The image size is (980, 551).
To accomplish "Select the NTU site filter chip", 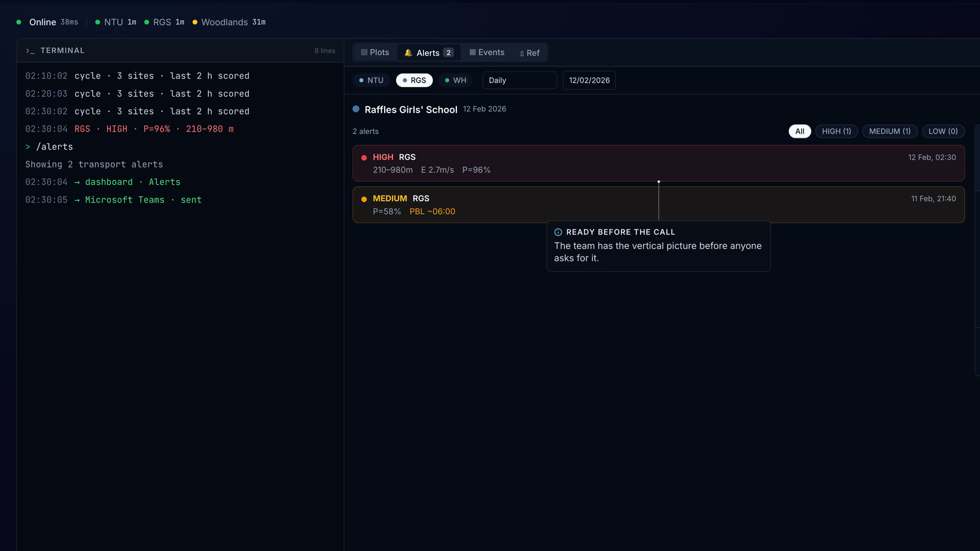I will coord(371,80).
